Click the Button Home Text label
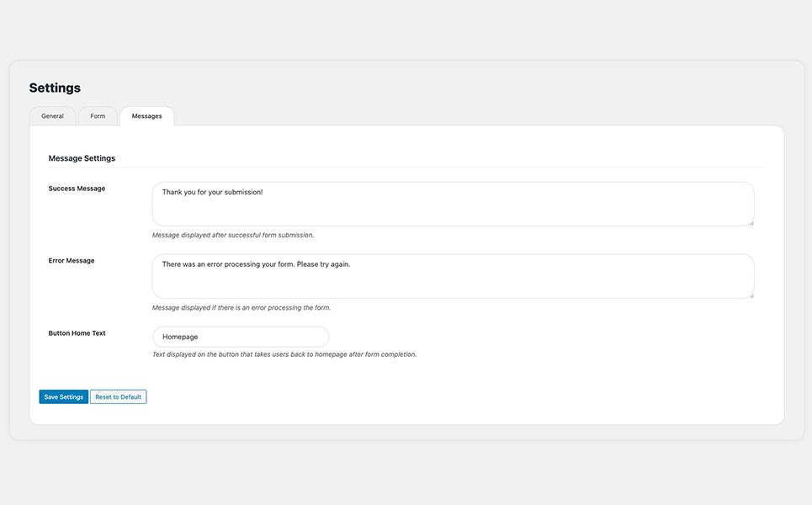 coord(77,333)
